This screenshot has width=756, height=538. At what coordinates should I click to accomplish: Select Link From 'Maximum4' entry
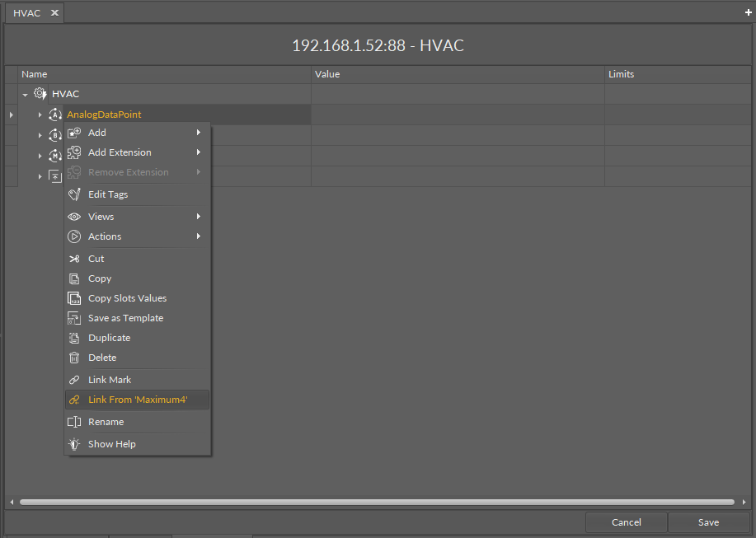138,400
